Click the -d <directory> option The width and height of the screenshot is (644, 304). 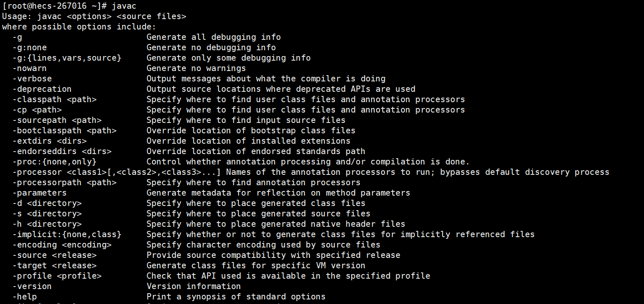point(47,203)
